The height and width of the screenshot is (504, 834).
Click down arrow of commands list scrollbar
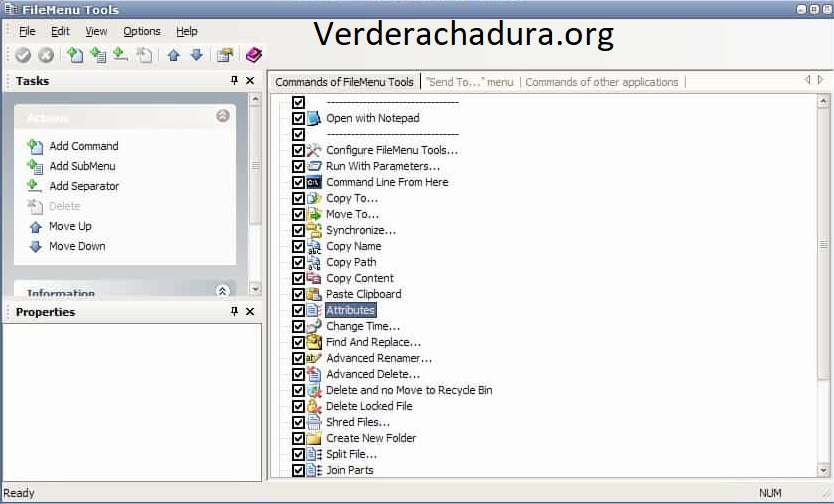[x=823, y=470]
